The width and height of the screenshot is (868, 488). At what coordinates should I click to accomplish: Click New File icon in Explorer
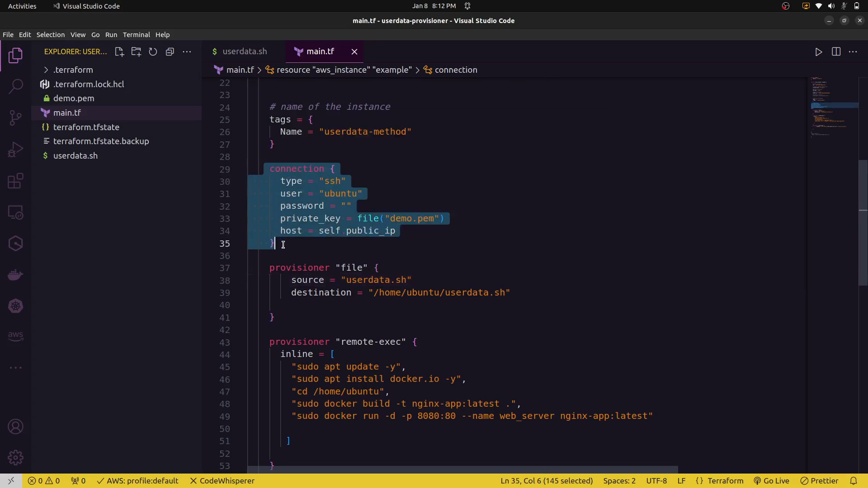[119, 52]
